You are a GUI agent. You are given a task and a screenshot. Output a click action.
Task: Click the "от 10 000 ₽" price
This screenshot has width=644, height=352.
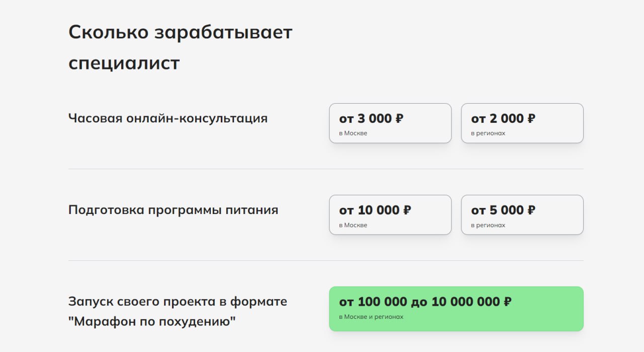(375, 210)
